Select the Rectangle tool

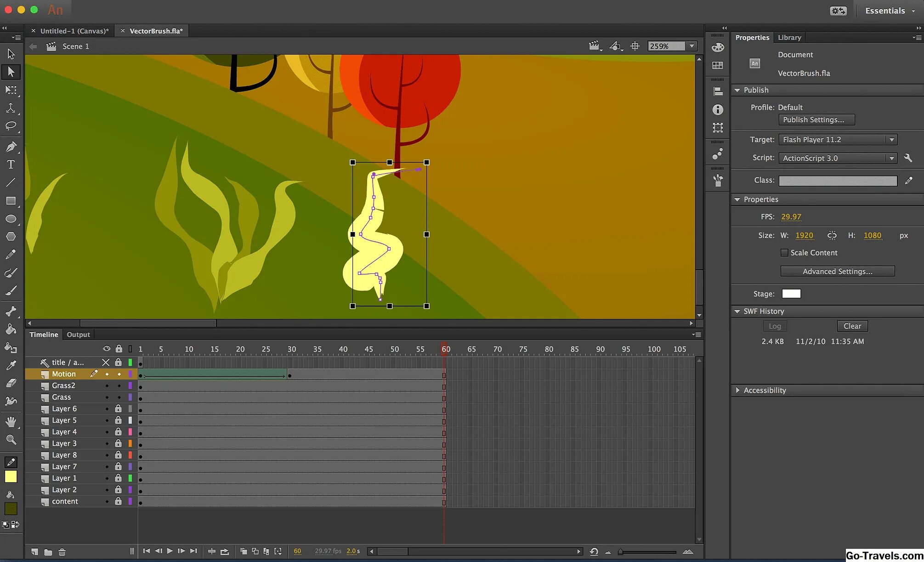[x=11, y=201]
